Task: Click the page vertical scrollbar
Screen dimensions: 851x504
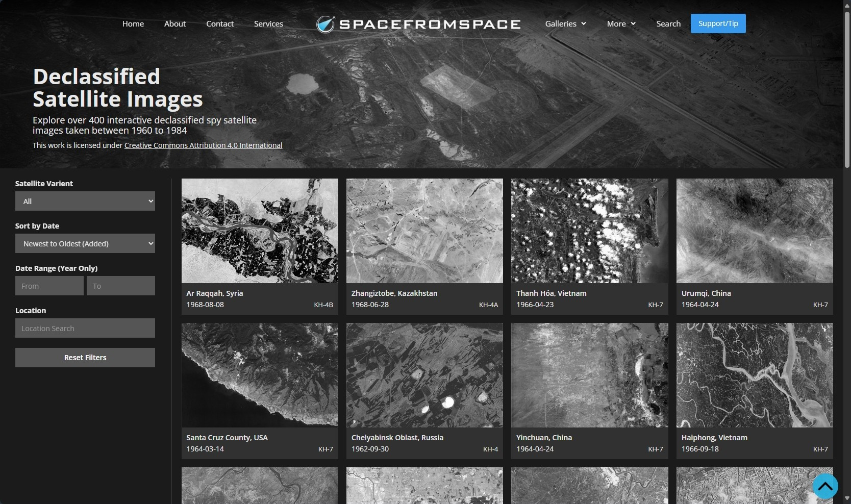Action: (x=847, y=90)
